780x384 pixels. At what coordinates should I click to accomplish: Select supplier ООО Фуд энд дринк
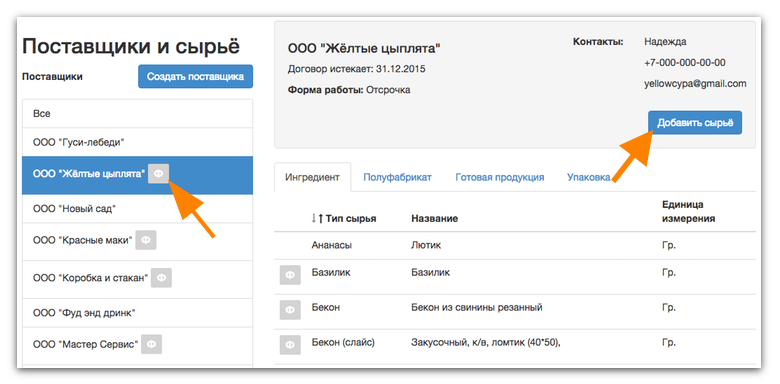tap(137, 313)
